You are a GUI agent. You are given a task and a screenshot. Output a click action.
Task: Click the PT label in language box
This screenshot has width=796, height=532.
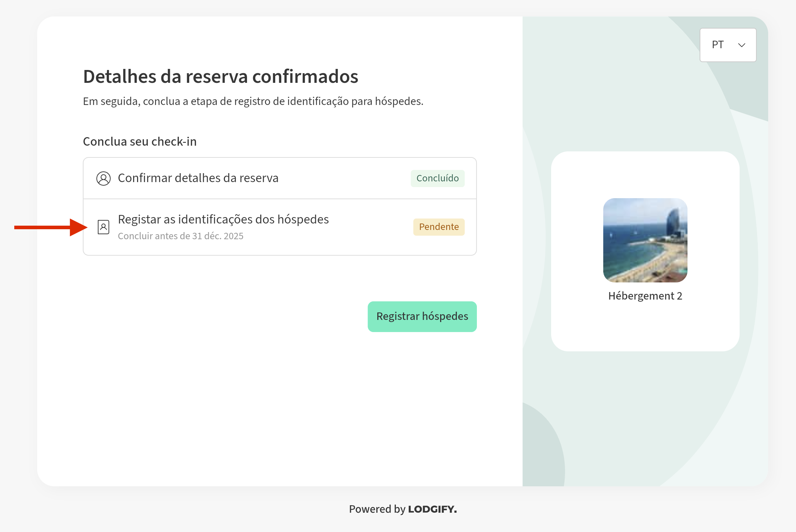(x=717, y=45)
